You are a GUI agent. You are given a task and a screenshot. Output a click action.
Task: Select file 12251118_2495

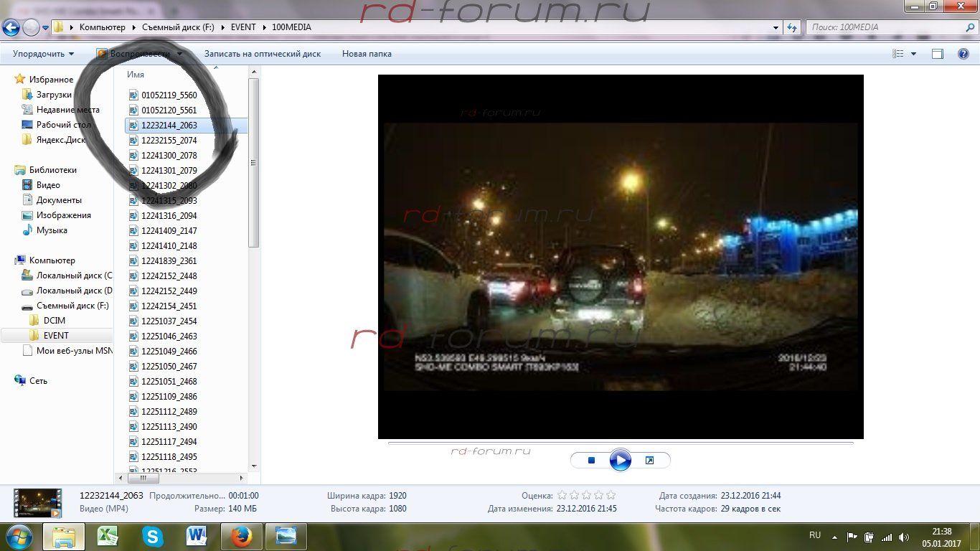(169, 456)
